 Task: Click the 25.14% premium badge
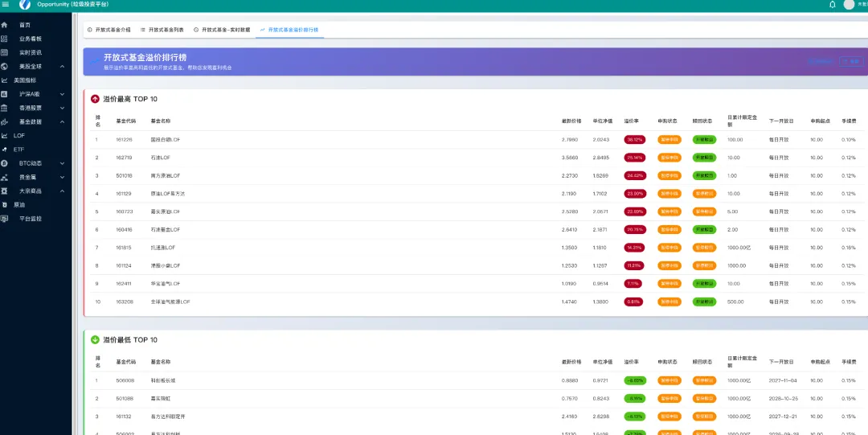(634, 158)
